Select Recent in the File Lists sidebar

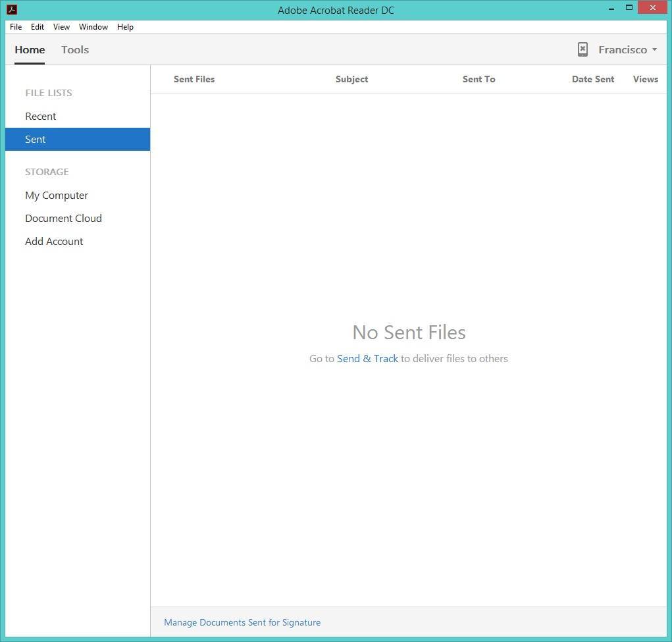tap(40, 116)
